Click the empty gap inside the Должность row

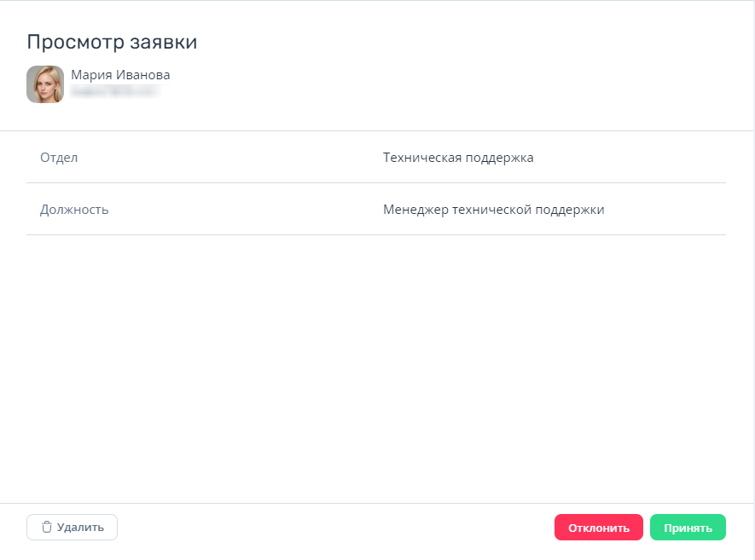(247, 210)
